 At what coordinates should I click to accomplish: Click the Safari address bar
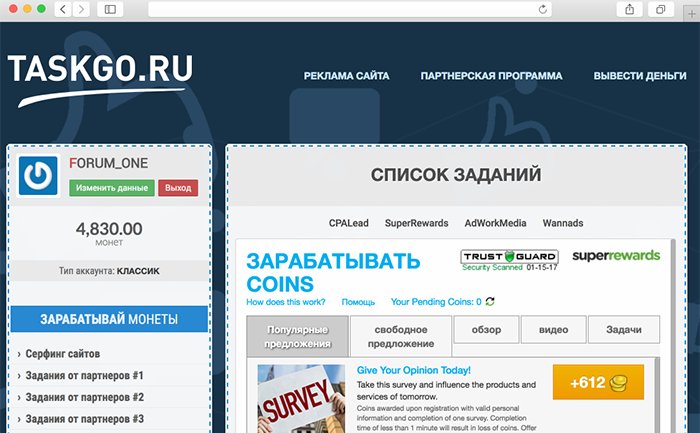350,9
